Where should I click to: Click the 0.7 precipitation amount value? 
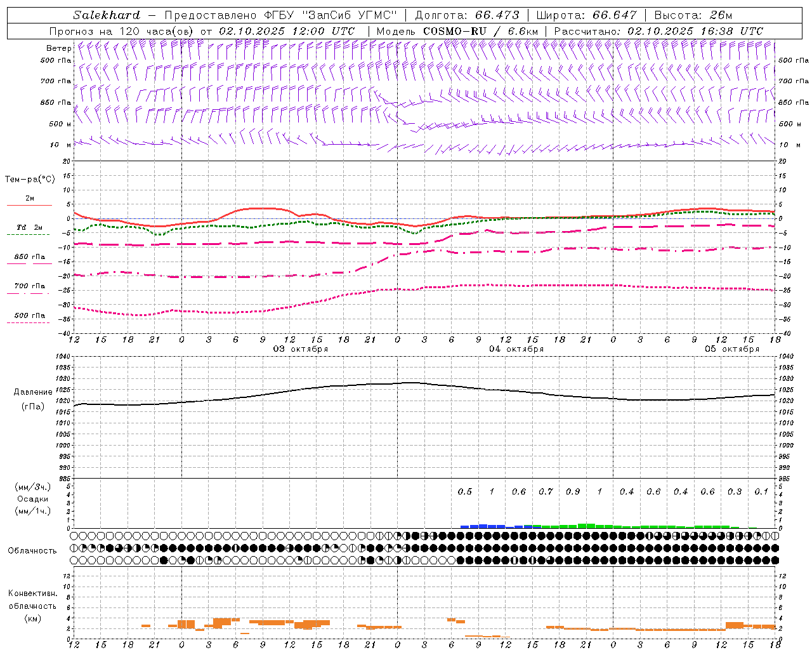coord(546,492)
